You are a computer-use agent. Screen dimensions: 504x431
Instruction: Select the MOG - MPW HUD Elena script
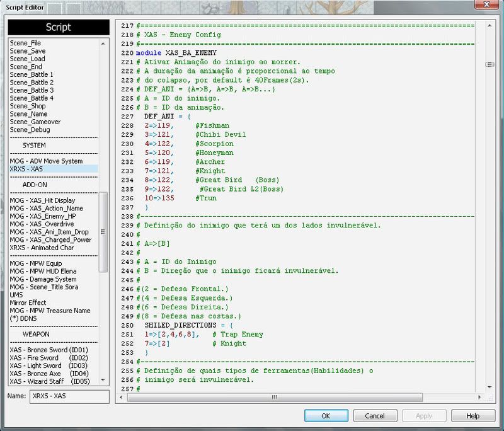[x=42, y=272]
